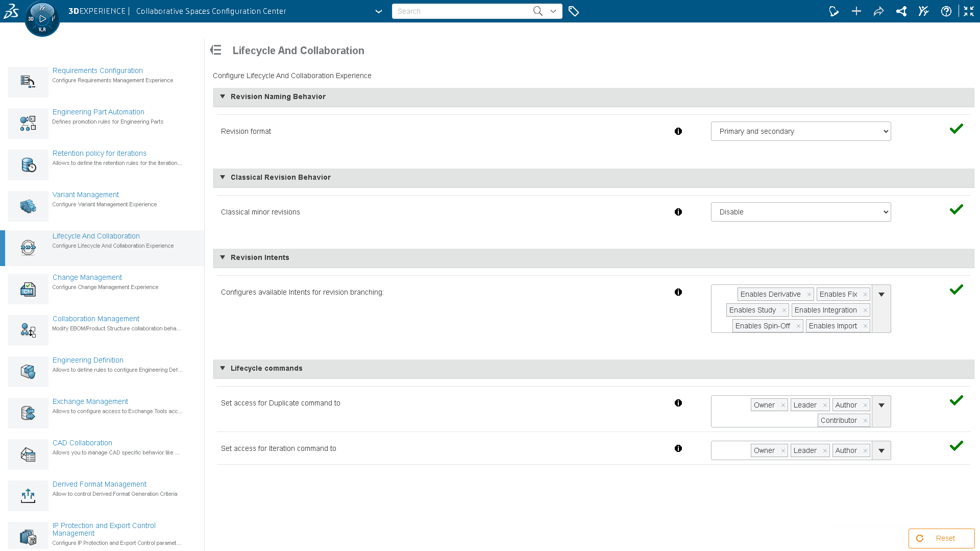Remove the Enables Integration tag
The width and height of the screenshot is (980, 551).
click(x=865, y=310)
